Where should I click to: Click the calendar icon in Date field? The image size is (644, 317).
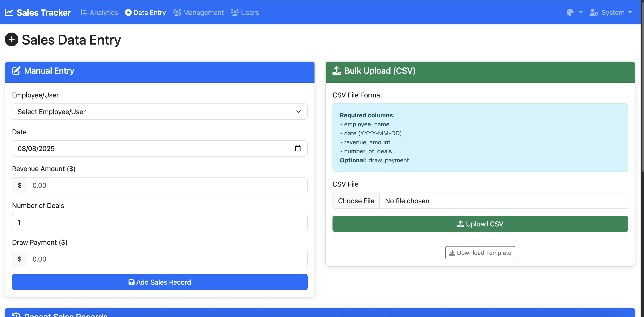point(298,148)
